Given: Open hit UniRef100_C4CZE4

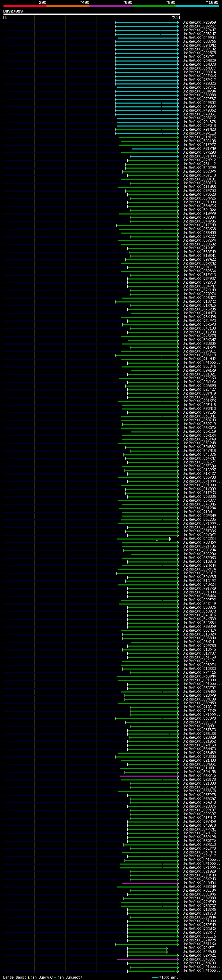Looking at the screenshot, I should pyautogui.click(x=199, y=539).
